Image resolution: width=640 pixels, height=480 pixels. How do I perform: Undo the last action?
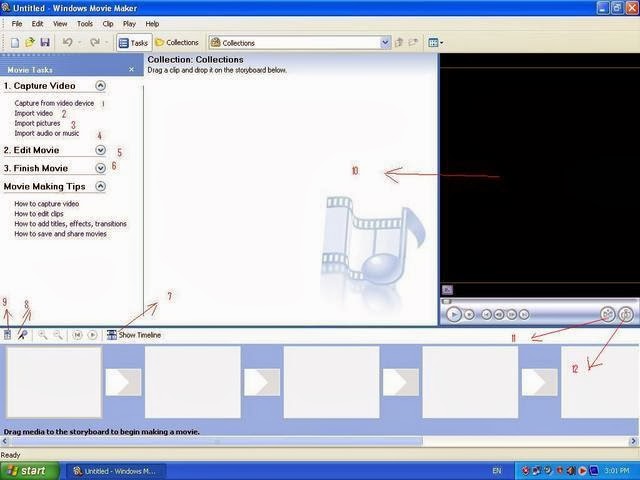(68, 42)
